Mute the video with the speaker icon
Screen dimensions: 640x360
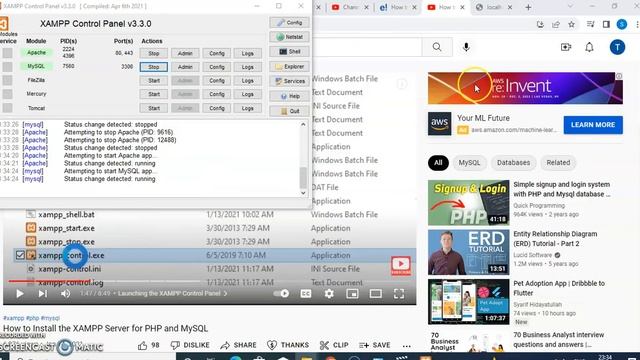click(x=65, y=293)
